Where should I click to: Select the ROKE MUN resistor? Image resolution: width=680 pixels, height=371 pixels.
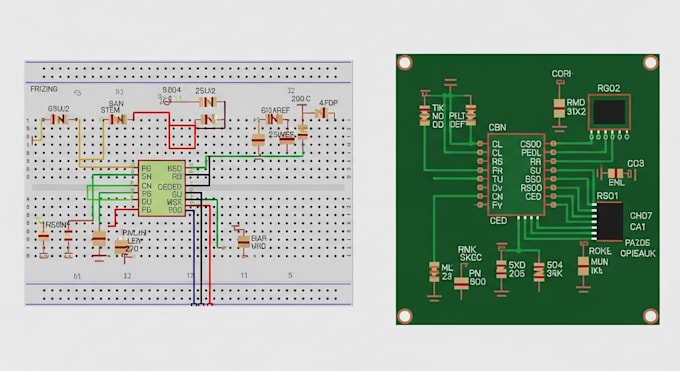point(583,266)
